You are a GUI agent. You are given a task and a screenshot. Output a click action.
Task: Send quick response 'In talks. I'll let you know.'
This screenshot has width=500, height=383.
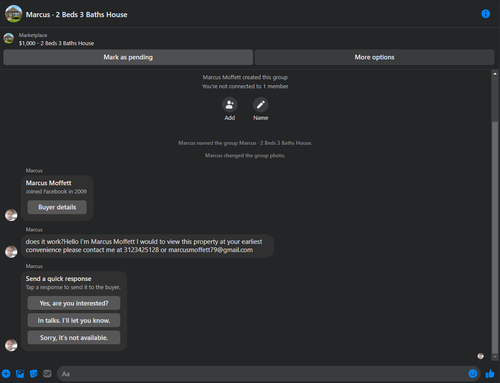coord(74,320)
